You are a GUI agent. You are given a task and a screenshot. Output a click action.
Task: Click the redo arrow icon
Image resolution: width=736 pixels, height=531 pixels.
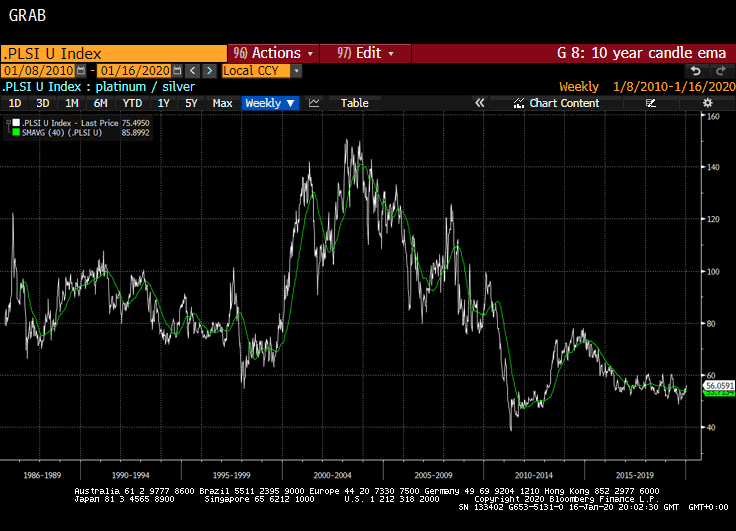pos(720,71)
